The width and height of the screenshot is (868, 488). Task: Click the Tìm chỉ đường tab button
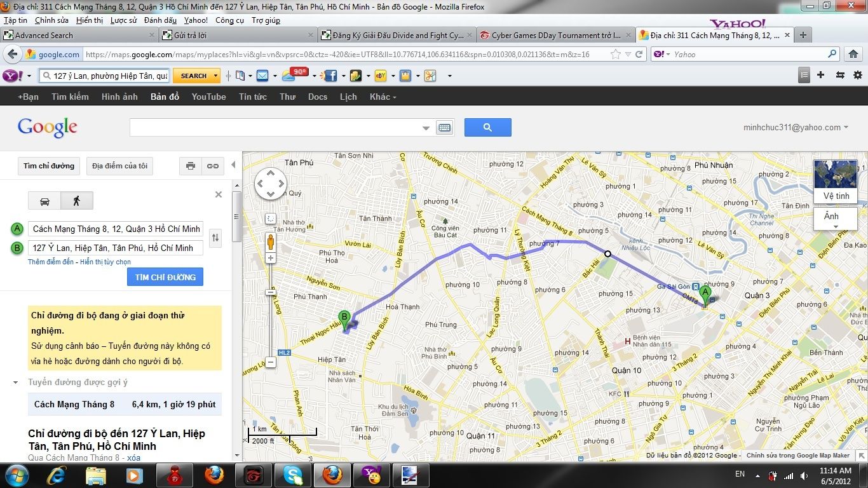point(49,166)
